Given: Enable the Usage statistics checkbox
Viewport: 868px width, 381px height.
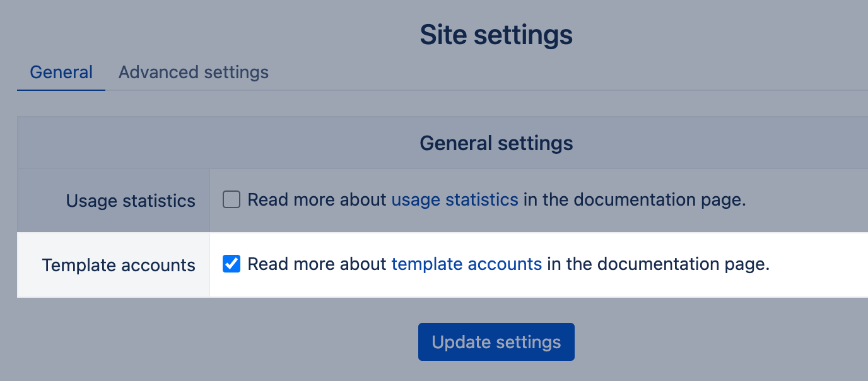Looking at the screenshot, I should click(232, 200).
